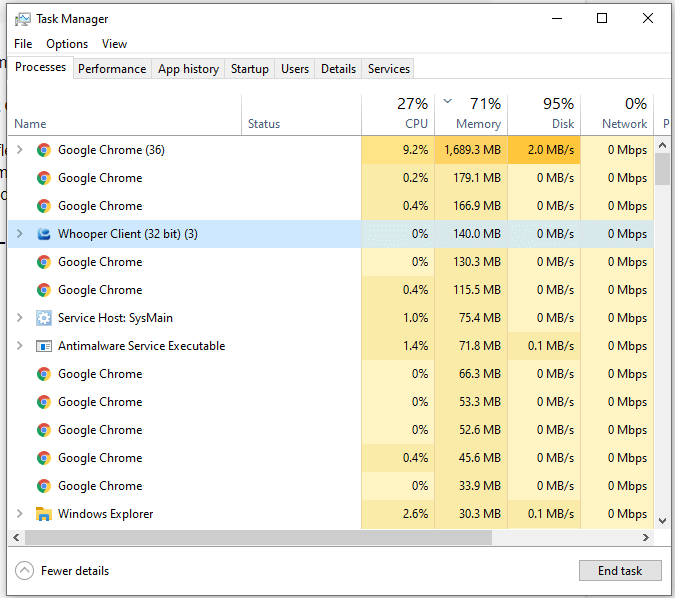Viewport: 675px width, 598px height.
Task: Switch to the Services tab
Action: pos(388,69)
